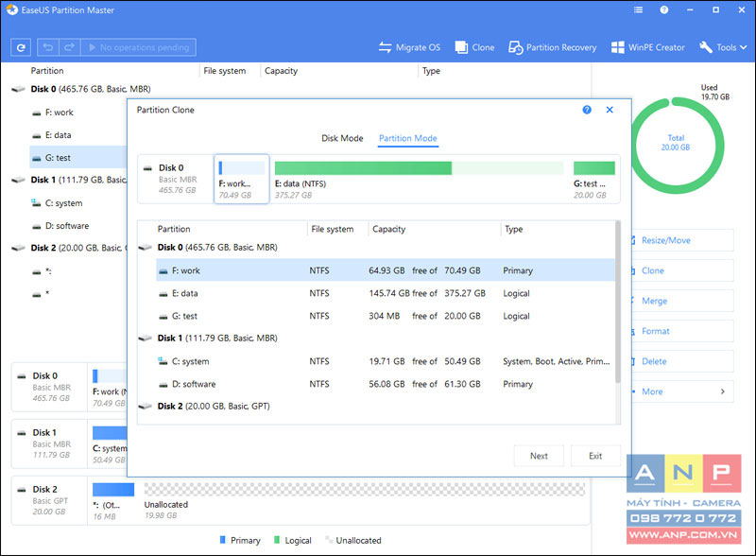Screen dimensions: 756x556
Task: Click the File system column header in dialog
Action: [x=333, y=229]
